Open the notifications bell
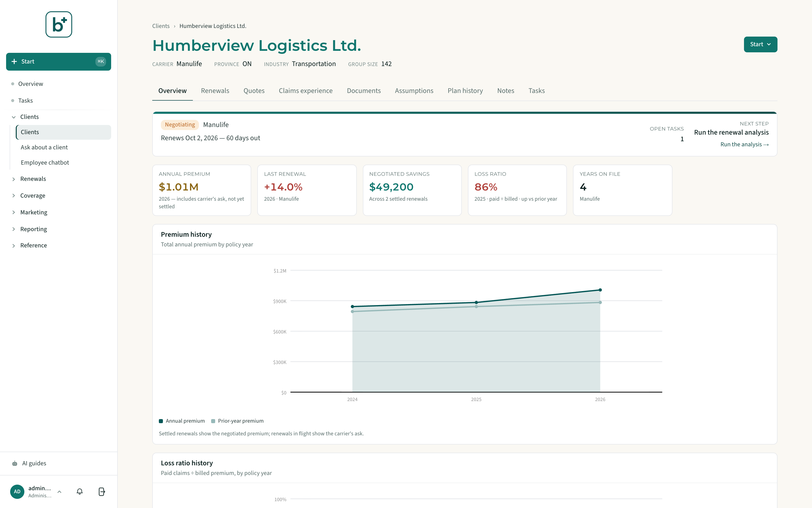Screen dimensions: 812x508 [79, 491]
